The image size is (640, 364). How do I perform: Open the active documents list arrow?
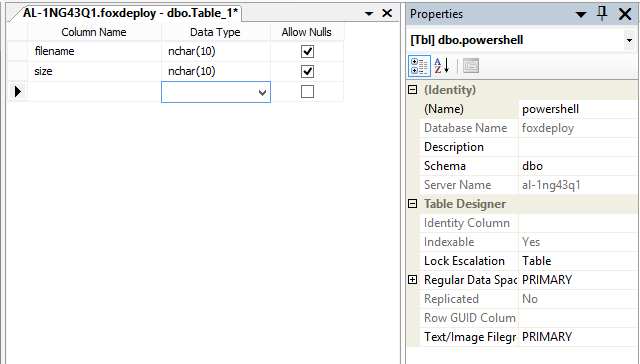coord(369,14)
